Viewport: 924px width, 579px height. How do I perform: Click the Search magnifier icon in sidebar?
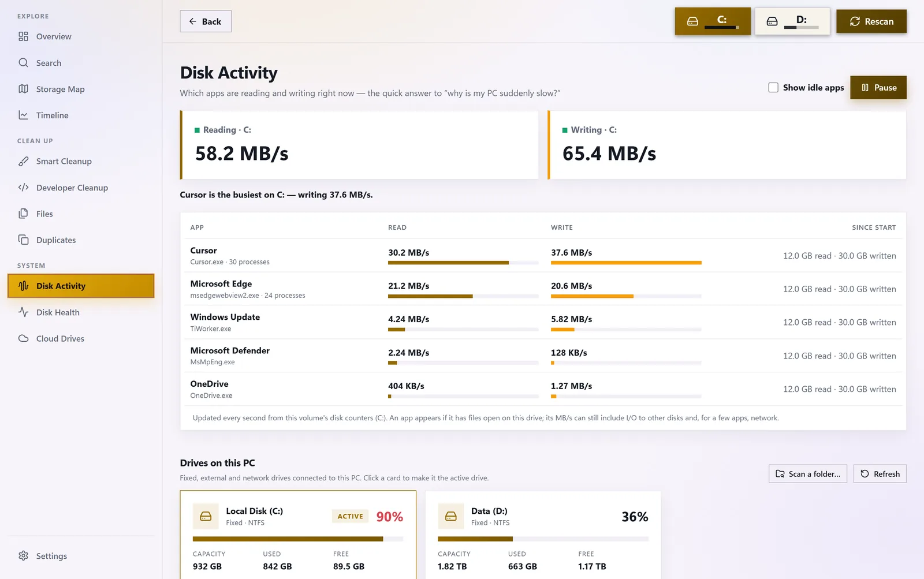[23, 62]
